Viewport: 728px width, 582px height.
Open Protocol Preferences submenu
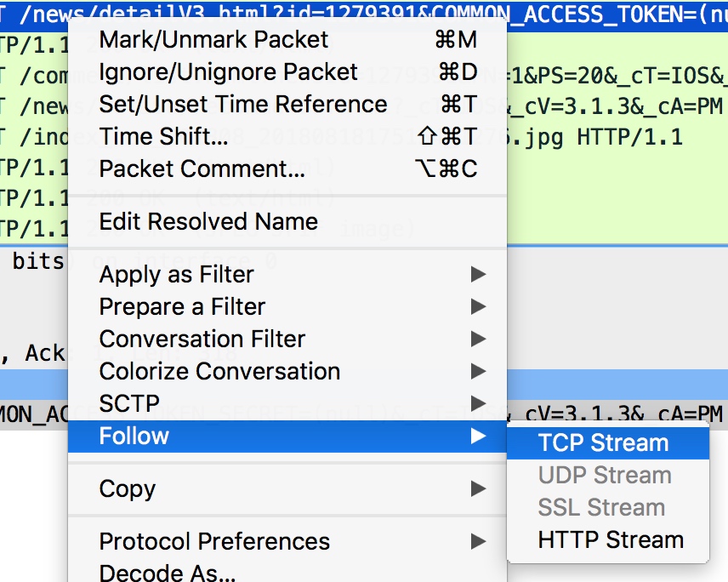point(287,542)
